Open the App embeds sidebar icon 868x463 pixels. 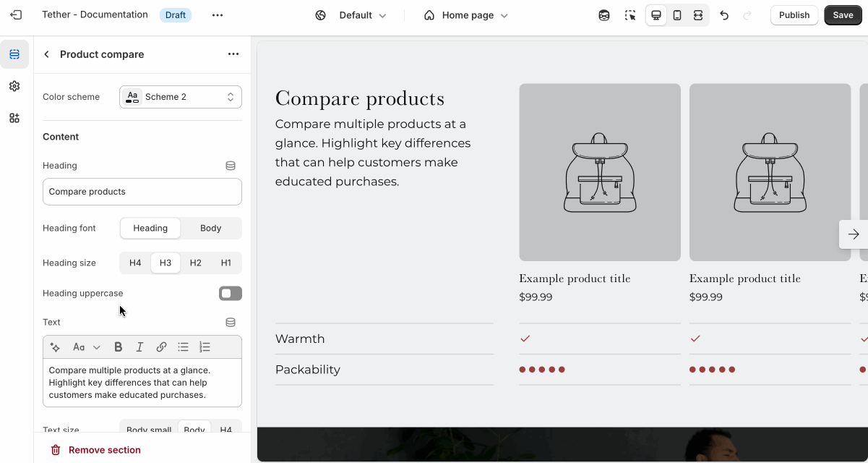(x=14, y=118)
